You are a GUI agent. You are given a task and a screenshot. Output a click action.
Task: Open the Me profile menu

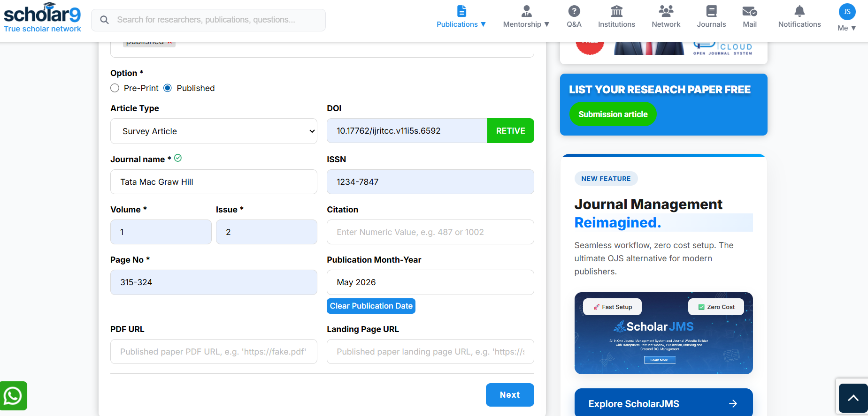coord(847,18)
